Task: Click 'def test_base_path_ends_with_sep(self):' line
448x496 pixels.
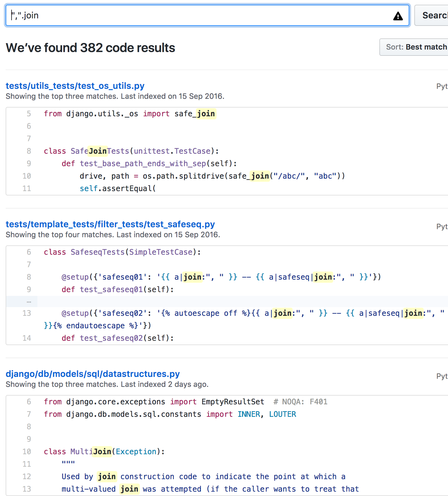Action: [x=149, y=164]
